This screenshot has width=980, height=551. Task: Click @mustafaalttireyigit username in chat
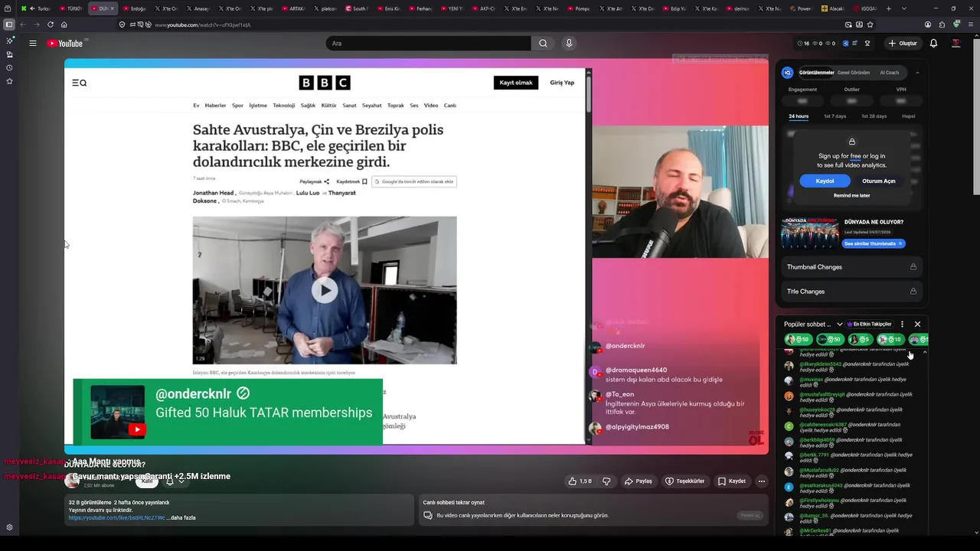[x=822, y=394]
